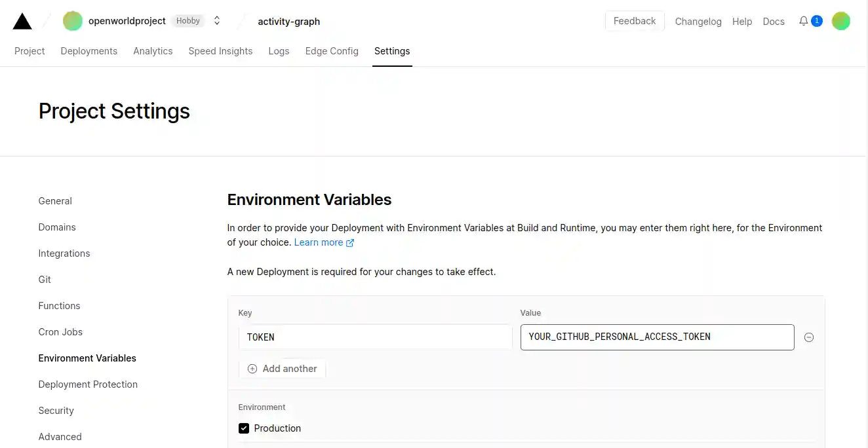Switch to the Deployments tab

click(89, 51)
